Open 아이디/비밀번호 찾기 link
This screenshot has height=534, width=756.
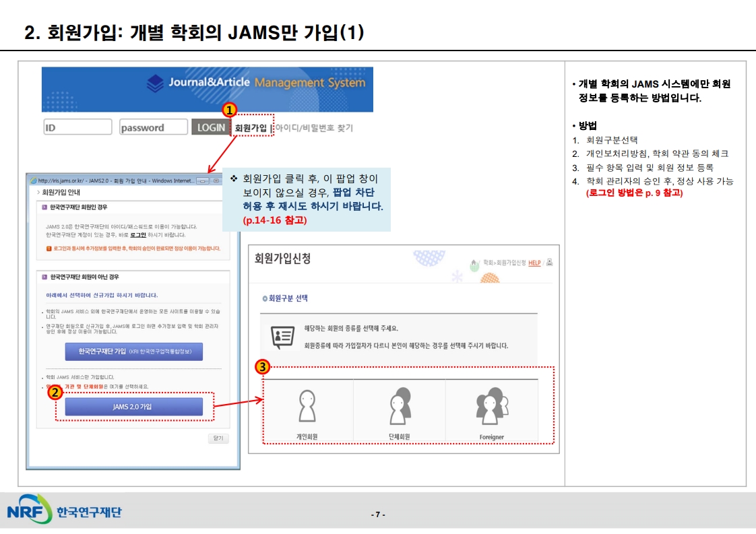[x=314, y=128]
